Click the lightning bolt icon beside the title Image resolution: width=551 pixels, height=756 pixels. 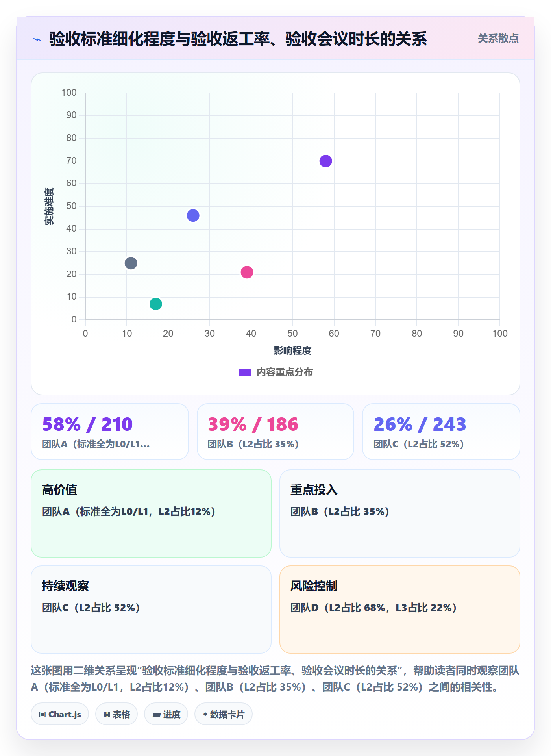pyautogui.click(x=37, y=39)
